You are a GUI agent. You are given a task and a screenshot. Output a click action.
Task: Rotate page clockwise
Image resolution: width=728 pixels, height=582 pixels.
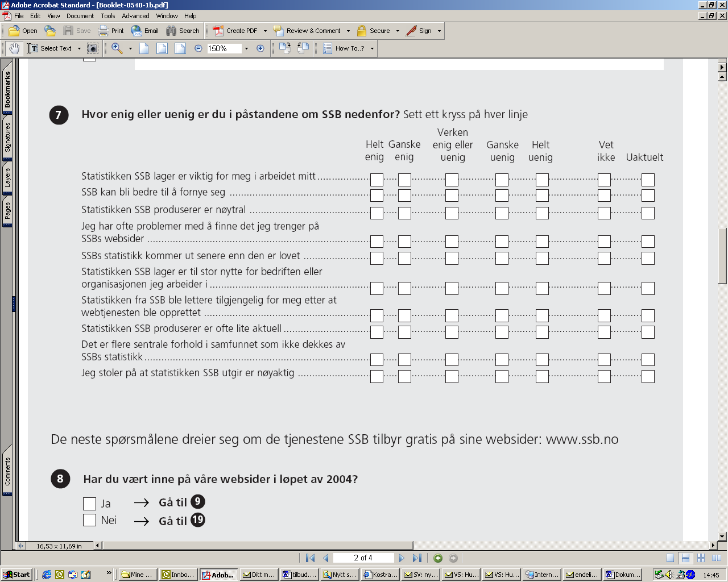[x=285, y=48]
